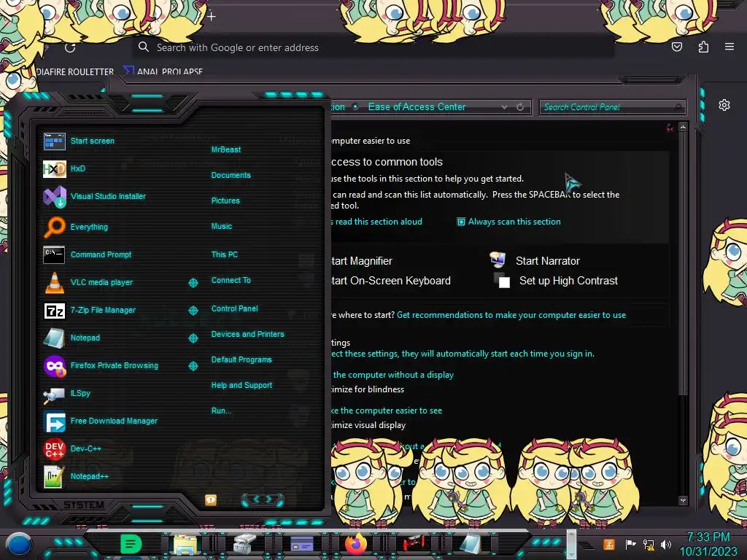Open Visual Studio Installer

[94, 196]
